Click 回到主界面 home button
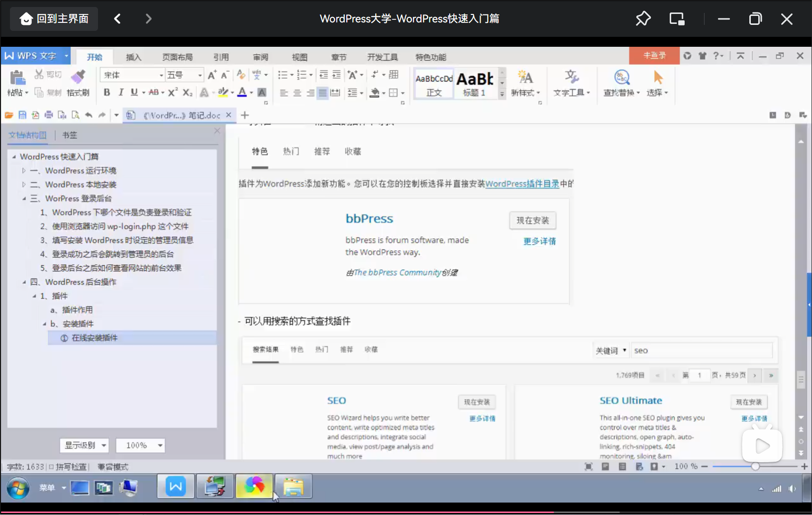Screen dimensions: 812x515 (54, 19)
